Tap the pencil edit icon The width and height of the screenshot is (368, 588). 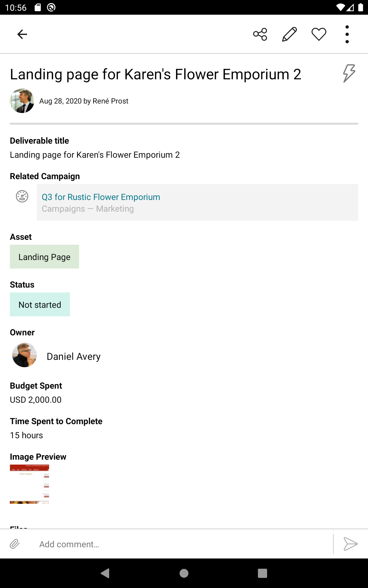click(x=289, y=34)
